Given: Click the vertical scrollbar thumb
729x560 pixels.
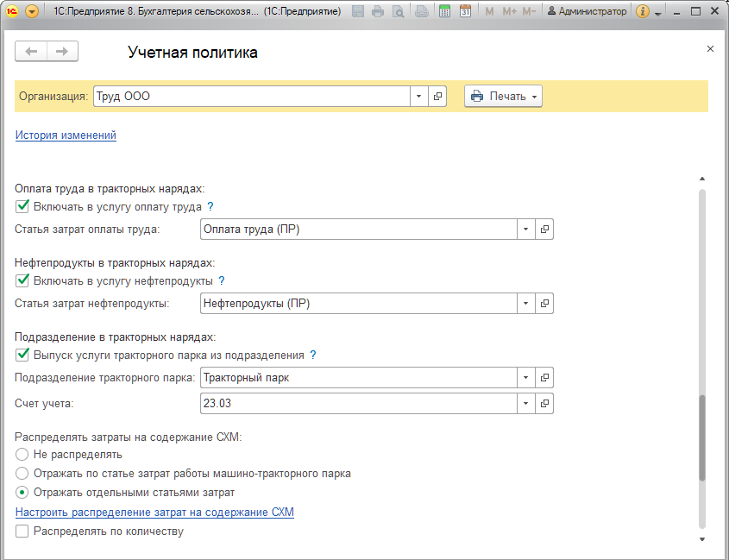Looking at the screenshot, I should (x=702, y=437).
